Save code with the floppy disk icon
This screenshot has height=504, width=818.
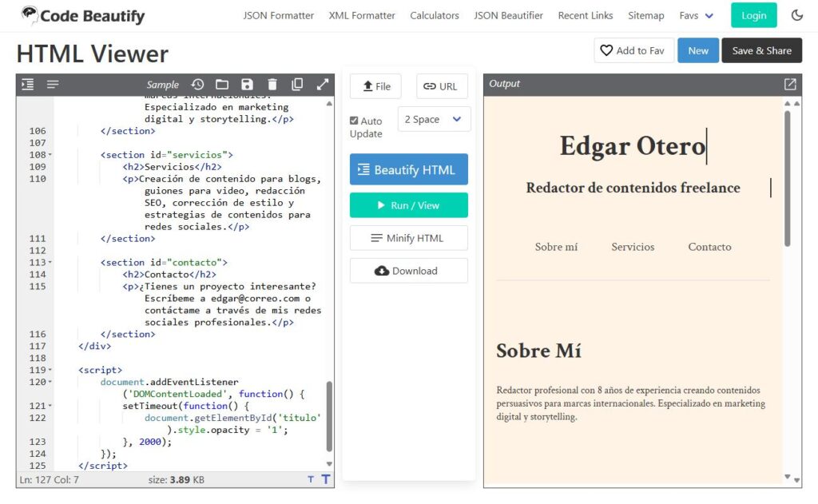pos(248,84)
